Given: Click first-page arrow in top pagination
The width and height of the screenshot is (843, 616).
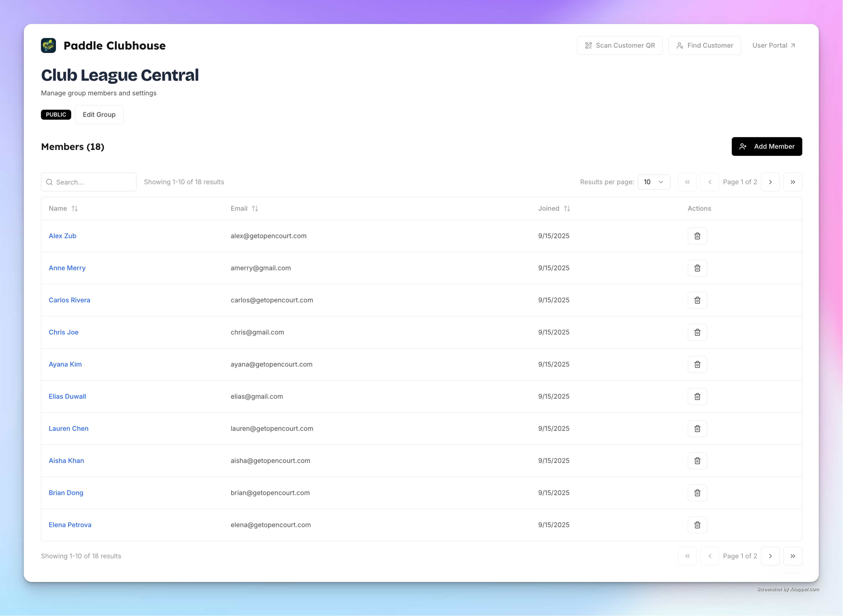Looking at the screenshot, I should pos(688,182).
